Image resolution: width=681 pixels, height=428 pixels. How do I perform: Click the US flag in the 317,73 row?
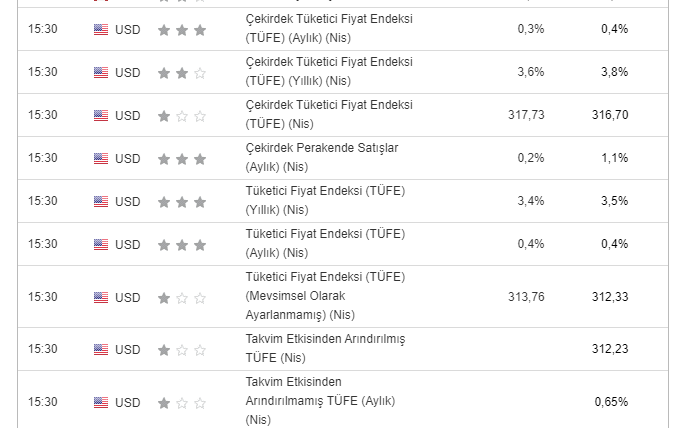[100, 115]
